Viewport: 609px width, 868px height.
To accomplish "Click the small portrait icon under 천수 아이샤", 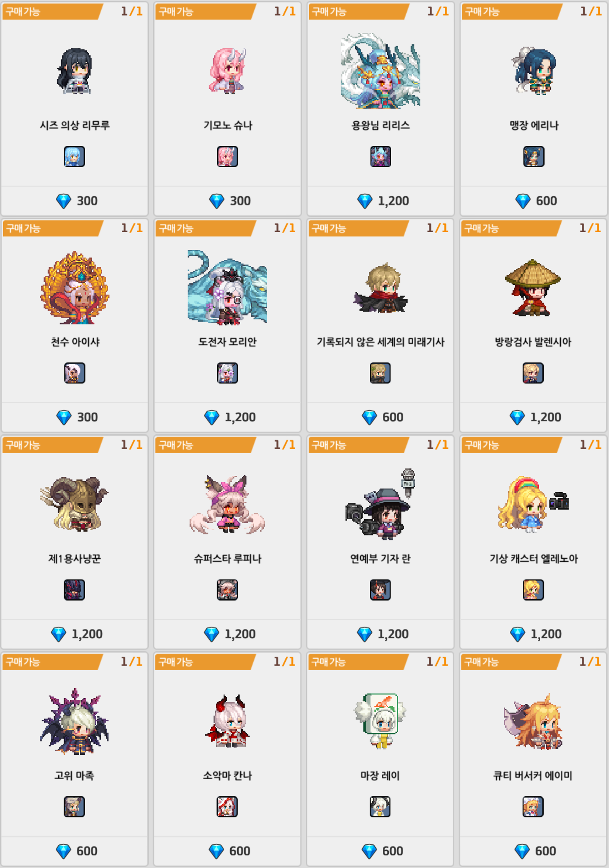I will click(x=75, y=373).
